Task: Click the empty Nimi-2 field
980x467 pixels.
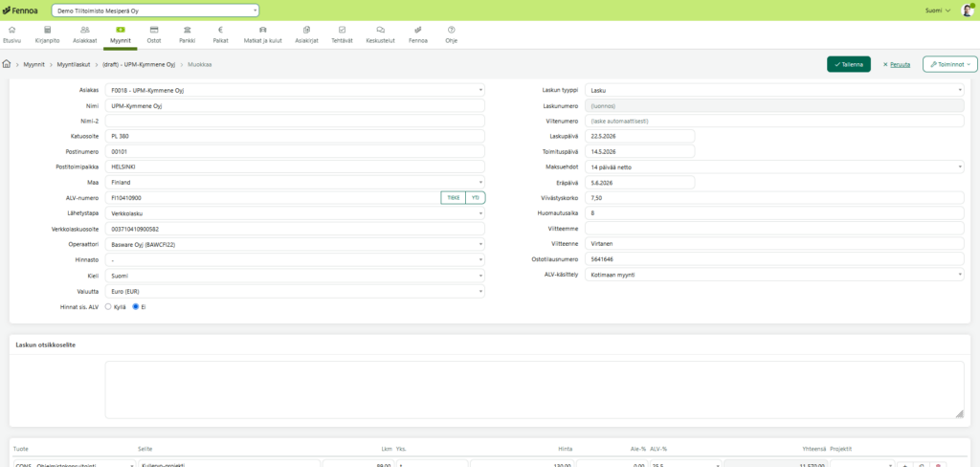Action: (x=295, y=121)
